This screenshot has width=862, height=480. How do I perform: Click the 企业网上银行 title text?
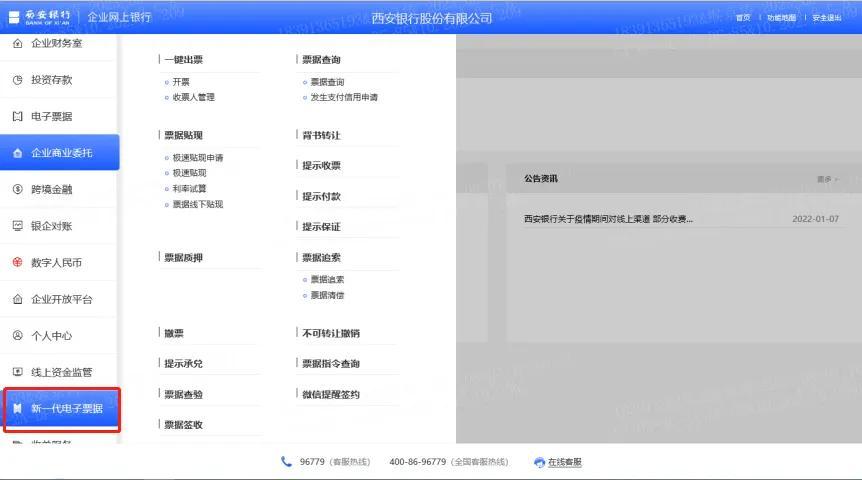point(119,18)
